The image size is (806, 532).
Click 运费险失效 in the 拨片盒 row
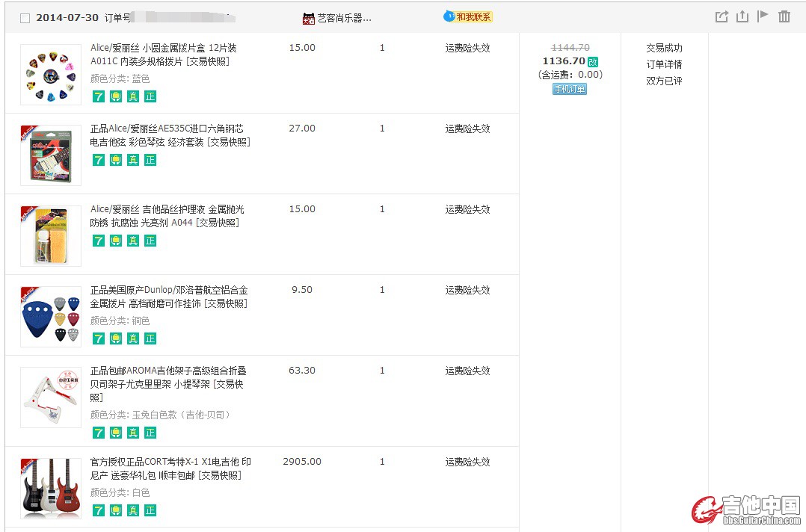[x=468, y=48]
